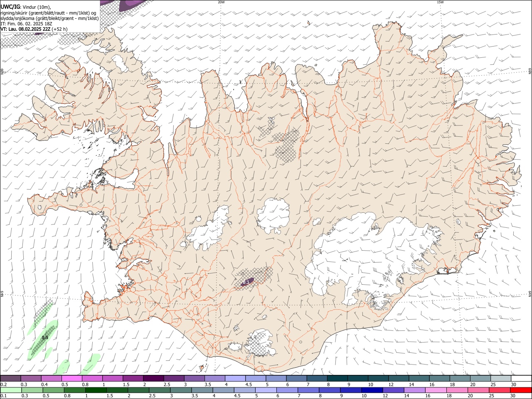The height and width of the screenshot is (399, 532).
Task: Select the lower legend swatch between 20 and 25
Action: click(x=478, y=390)
